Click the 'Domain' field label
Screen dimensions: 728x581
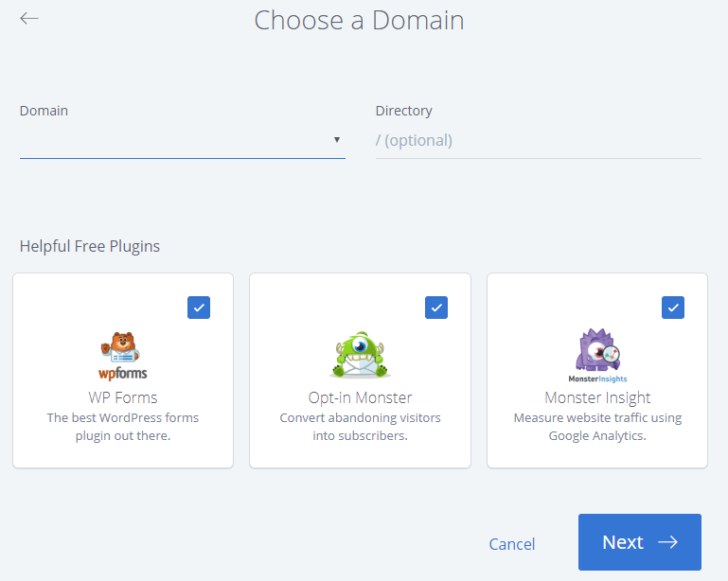44,111
